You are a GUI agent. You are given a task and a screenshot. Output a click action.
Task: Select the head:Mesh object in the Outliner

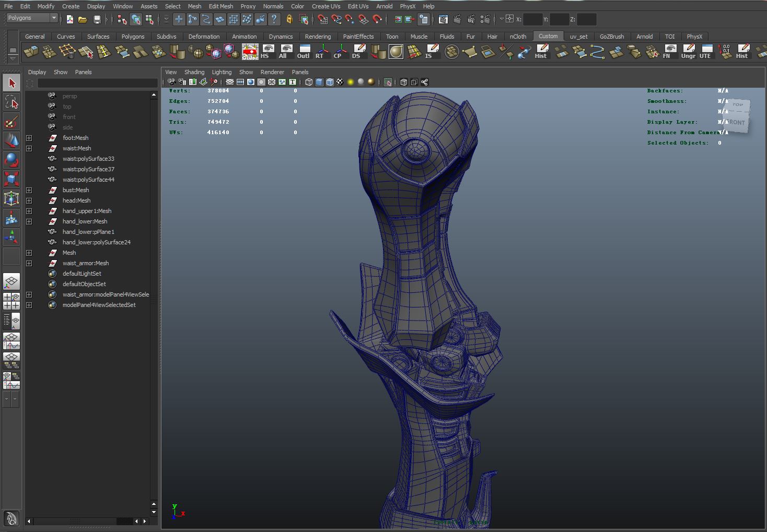(x=77, y=200)
